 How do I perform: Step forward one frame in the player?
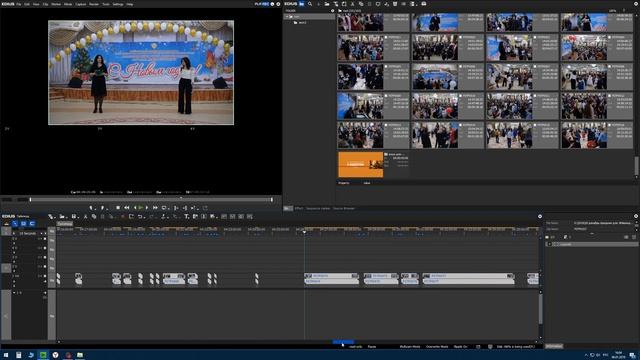point(147,208)
